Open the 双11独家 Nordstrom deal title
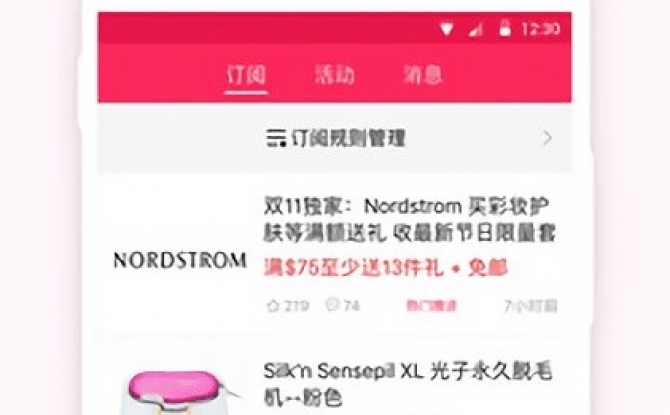The height and width of the screenshot is (415, 670). click(409, 220)
